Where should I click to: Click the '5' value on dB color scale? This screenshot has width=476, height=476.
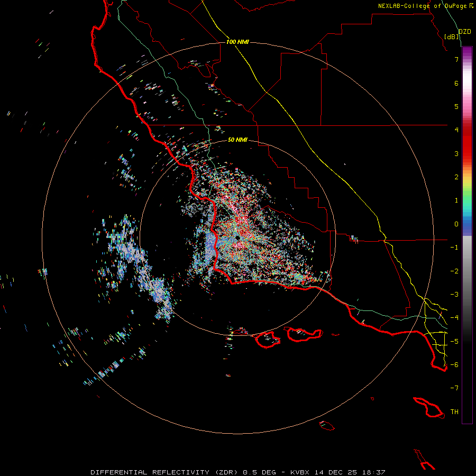[456, 106]
